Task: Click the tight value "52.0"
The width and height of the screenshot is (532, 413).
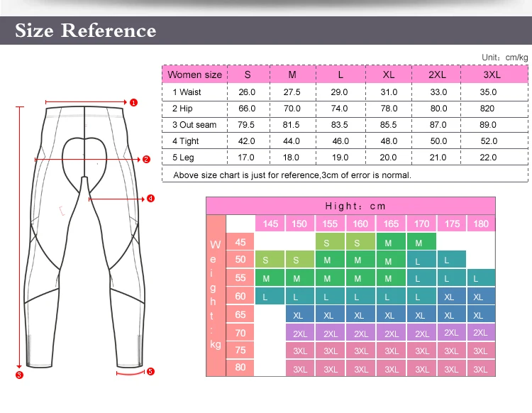Action: [489, 141]
